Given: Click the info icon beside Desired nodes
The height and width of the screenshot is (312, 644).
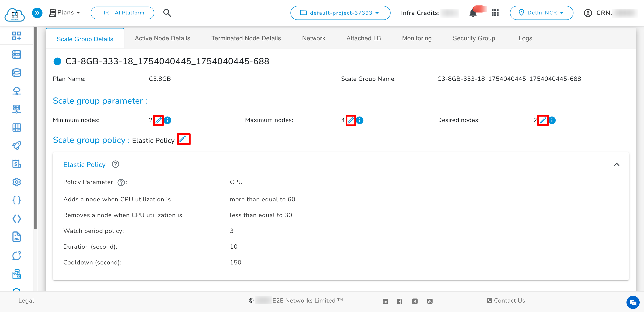Looking at the screenshot, I should click(x=552, y=120).
